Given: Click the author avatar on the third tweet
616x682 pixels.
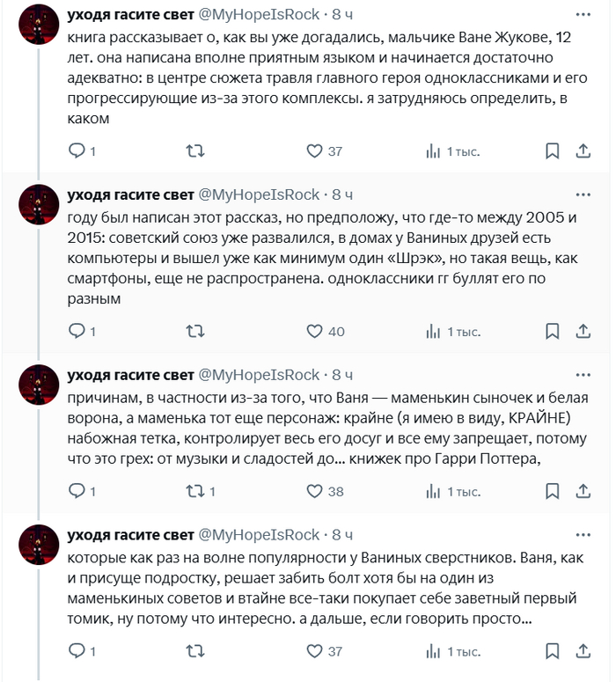Looking at the screenshot, I should (39, 385).
